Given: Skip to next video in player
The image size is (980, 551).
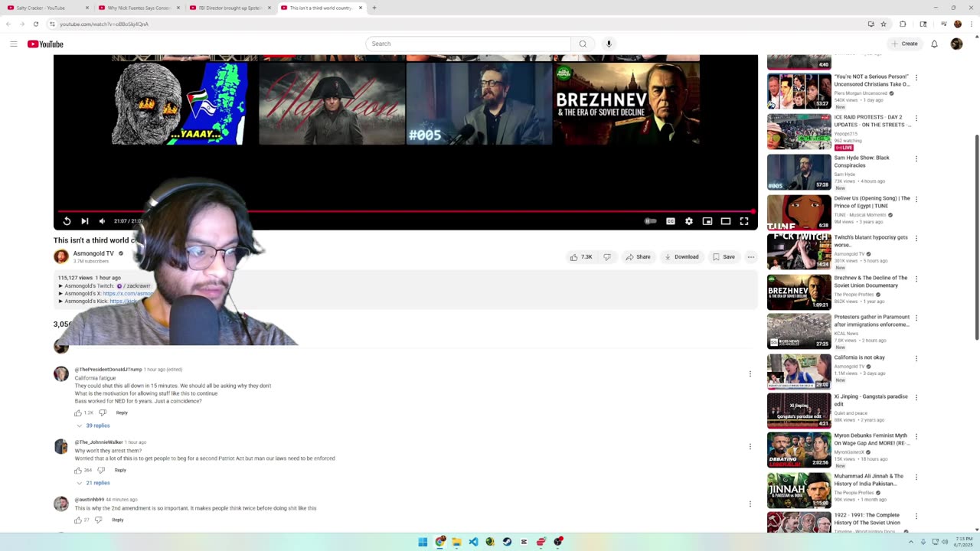Looking at the screenshot, I should pyautogui.click(x=85, y=221).
